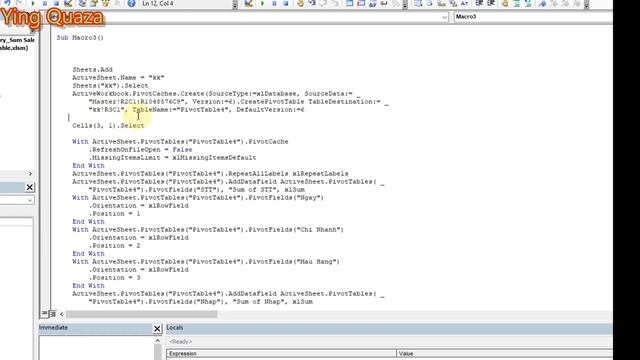Toggle breakpoint hand icon on Debug toolbar
The image size is (640, 360).
tap(300, 3)
